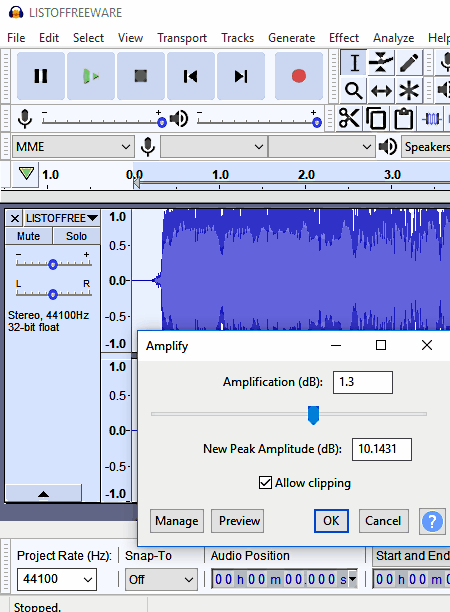This screenshot has height=612, width=450.
Task: Select the Selection (I-beam) tool
Action: click(354, 62)
